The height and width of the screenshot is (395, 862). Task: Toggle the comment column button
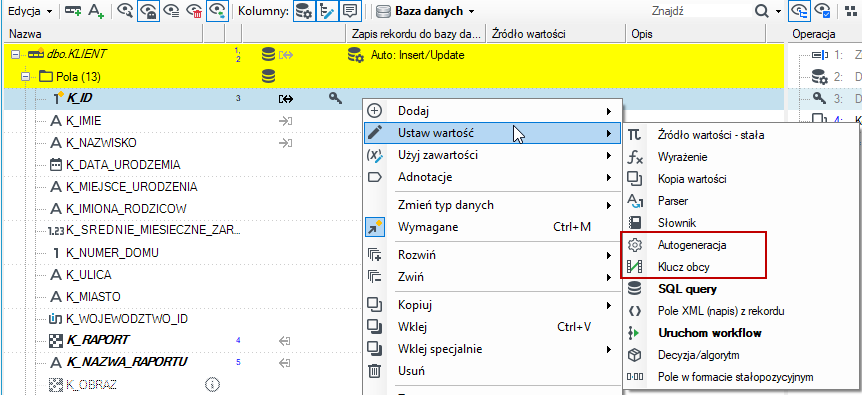tap(350, 10)
